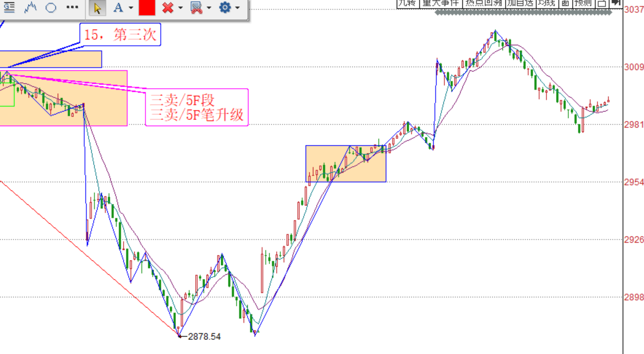Click the red X delete icon
The width and height of the screenshot is (644, 354).
(168, 8)
